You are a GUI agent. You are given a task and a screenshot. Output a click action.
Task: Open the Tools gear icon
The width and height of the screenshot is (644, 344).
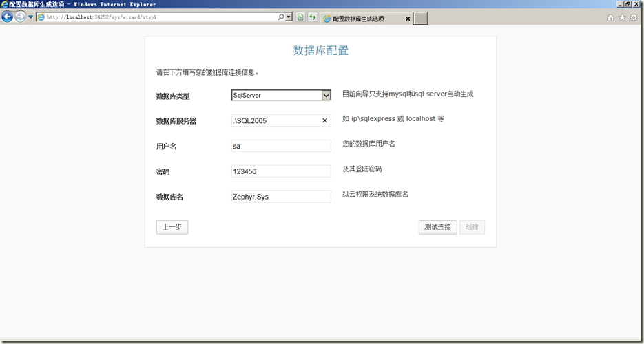tap(634, 18)
